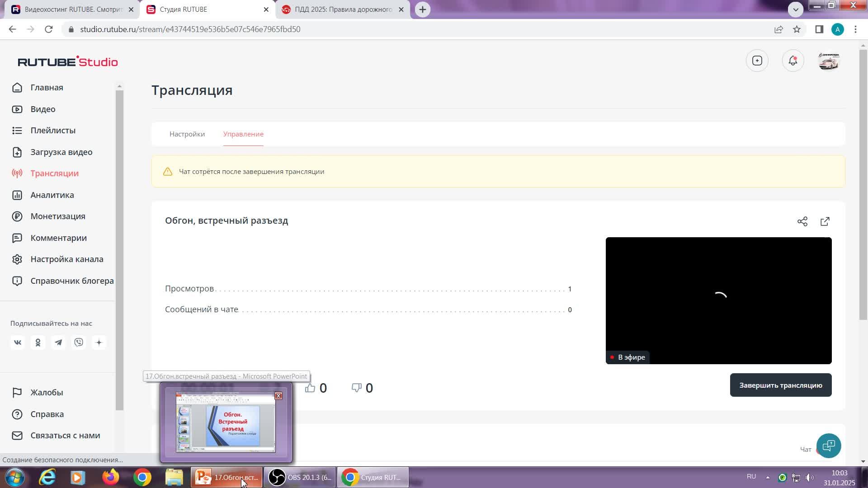Screen dimensions: 868x488
Task: Go to Плейлисты in sidebar
Action: tap(44, 131)
